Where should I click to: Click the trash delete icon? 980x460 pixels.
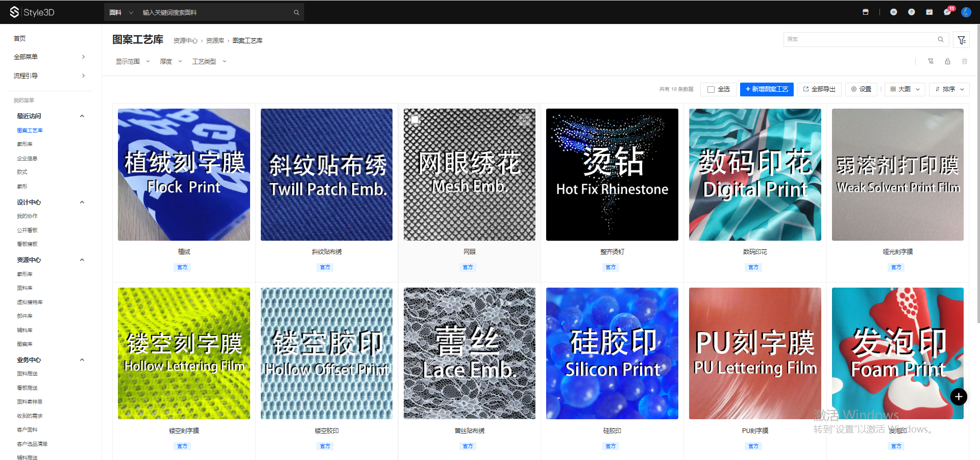(x=964, y=62)
